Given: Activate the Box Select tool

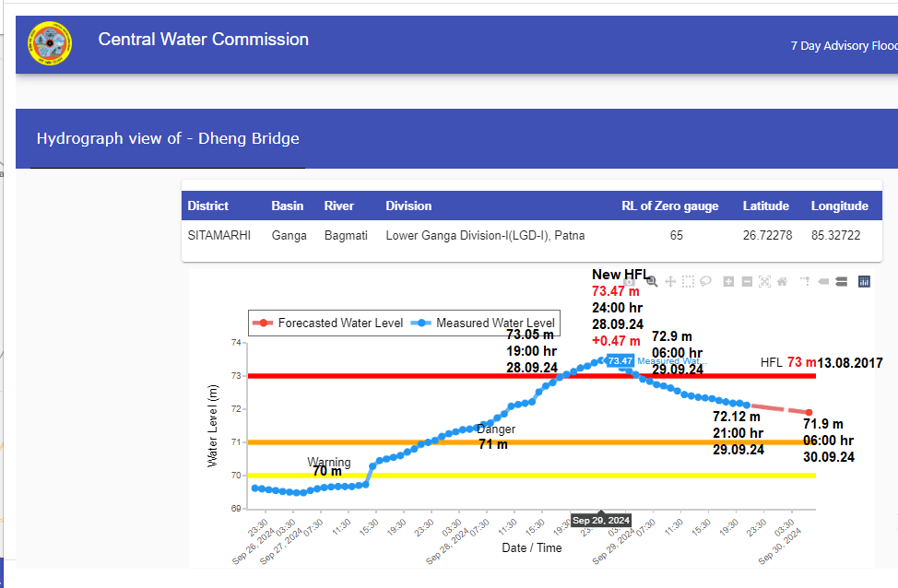Looking at the screenshot, I should coord(688,281).
